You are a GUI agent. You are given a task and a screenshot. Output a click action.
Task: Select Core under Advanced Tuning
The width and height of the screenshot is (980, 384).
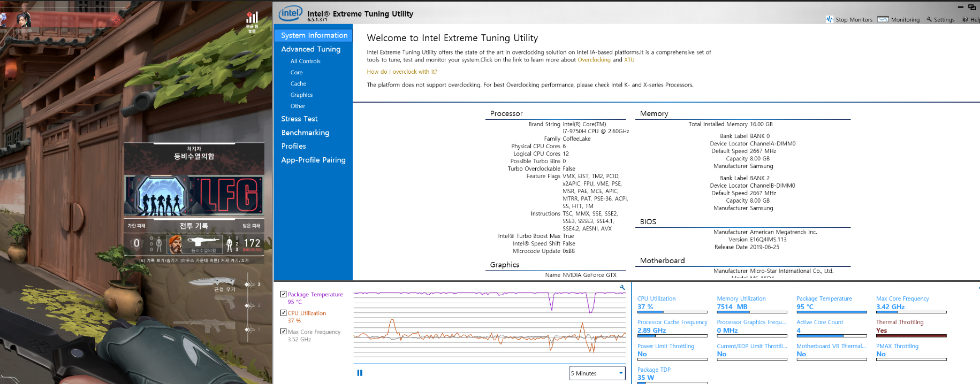tap(297, 73)
